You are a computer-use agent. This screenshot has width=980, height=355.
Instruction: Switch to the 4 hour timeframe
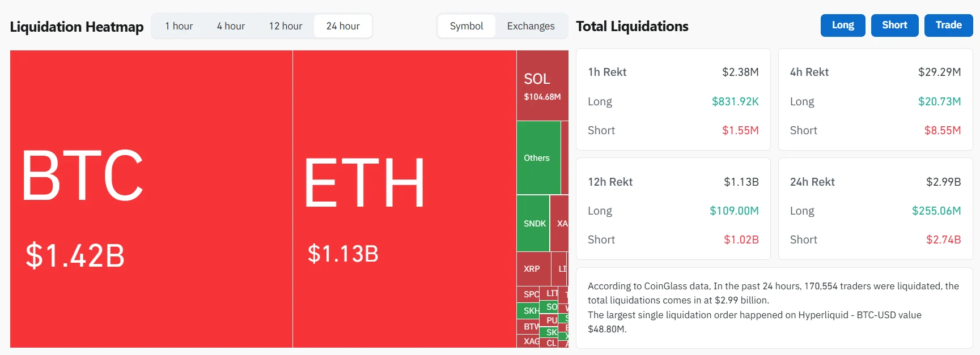click(231, 26)
